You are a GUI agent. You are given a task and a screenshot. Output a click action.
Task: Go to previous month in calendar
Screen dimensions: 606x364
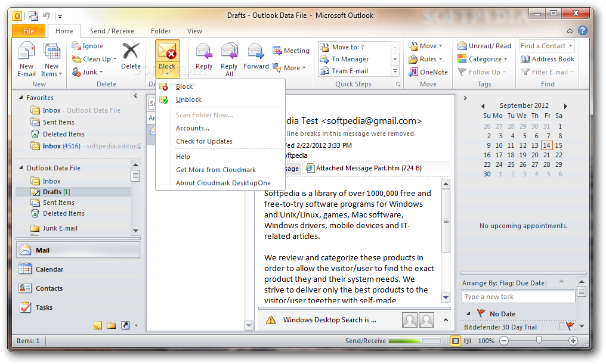pyautogui.click(x=483, y=106)
